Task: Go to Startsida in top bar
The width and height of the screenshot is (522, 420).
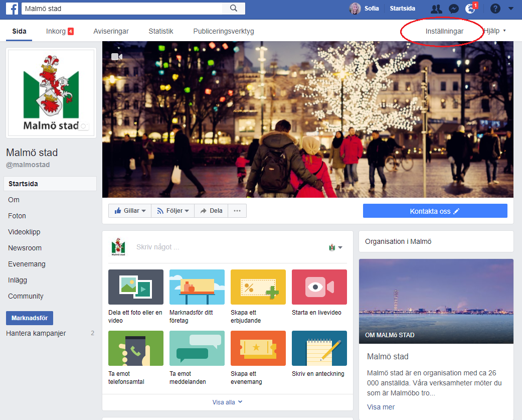Action: [402, 9]
